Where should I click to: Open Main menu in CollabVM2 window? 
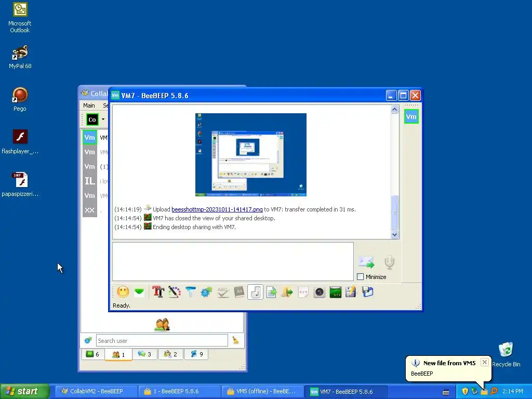tap(89, 105)
